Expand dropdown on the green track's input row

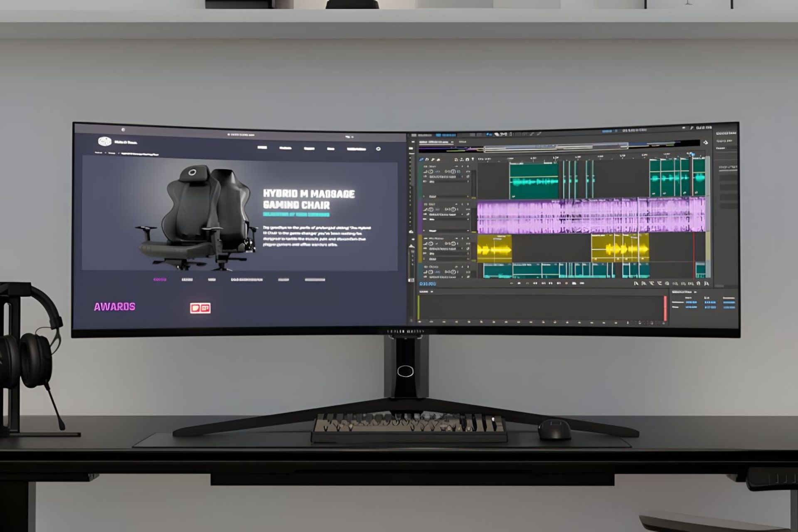pos(462,177)
